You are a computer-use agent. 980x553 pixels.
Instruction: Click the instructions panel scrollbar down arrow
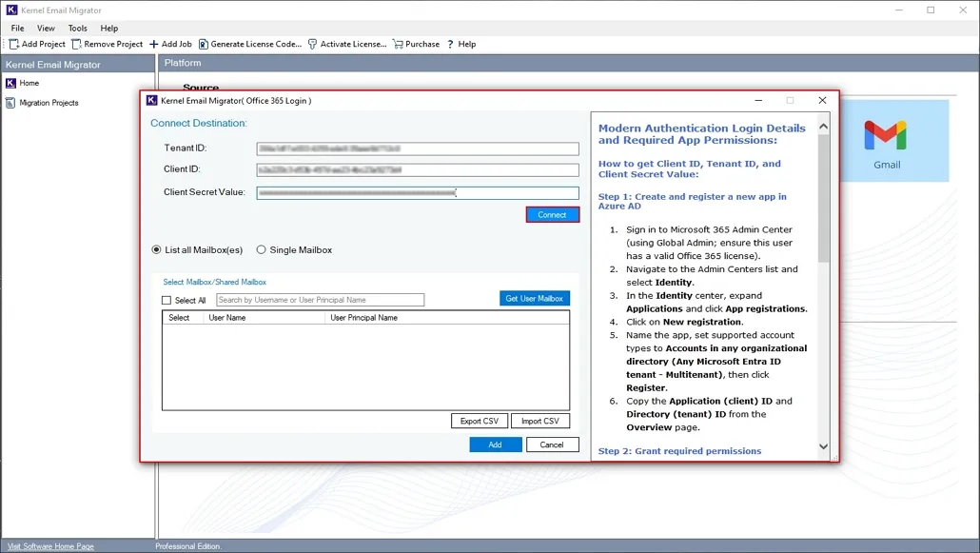pyautogui.click(x=823, y=445)
